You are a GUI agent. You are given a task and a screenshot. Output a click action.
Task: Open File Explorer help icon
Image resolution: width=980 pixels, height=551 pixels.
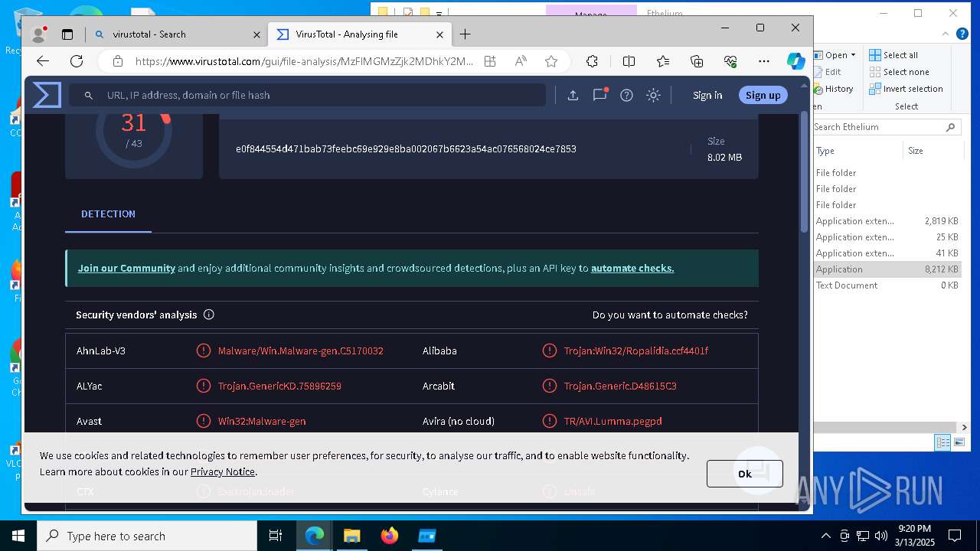tap(963, 34)
